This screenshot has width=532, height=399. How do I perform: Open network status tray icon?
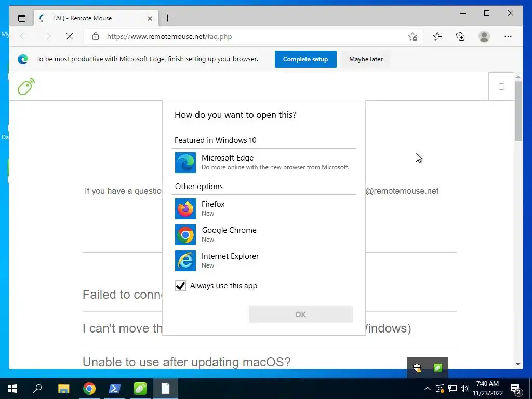453,389
